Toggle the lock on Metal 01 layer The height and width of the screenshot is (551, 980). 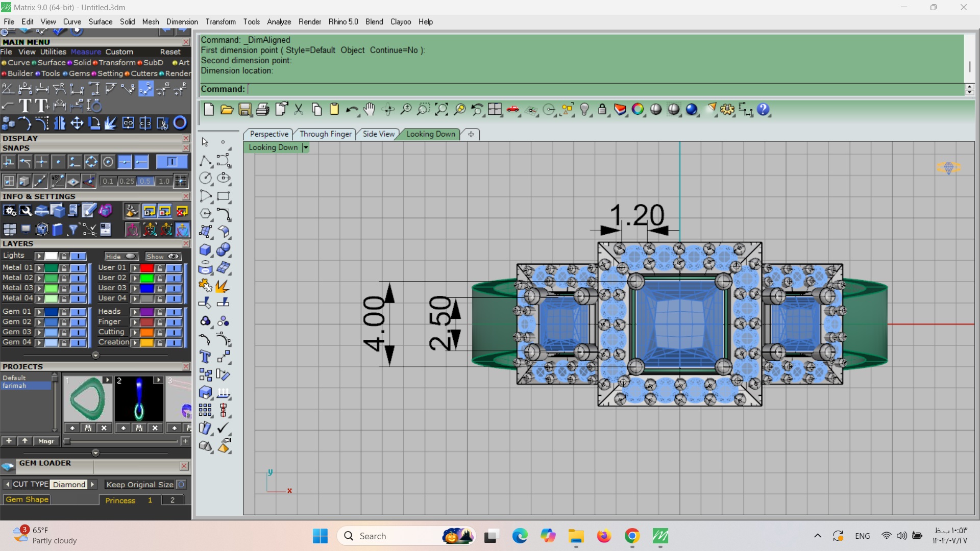click(x=64, y=268)
